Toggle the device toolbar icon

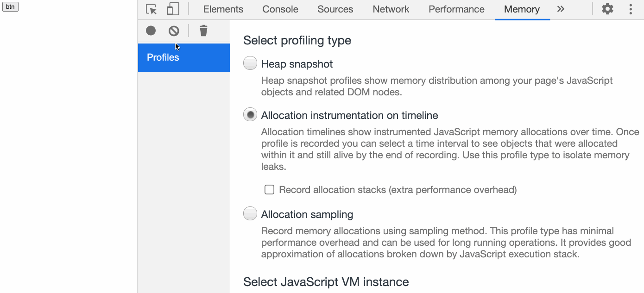pyautogui.click(x=173, y=9)
